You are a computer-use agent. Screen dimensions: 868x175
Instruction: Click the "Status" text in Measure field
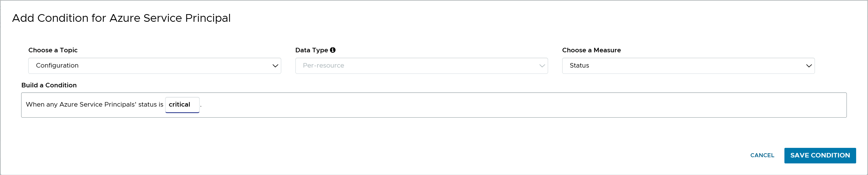[579, 65]
